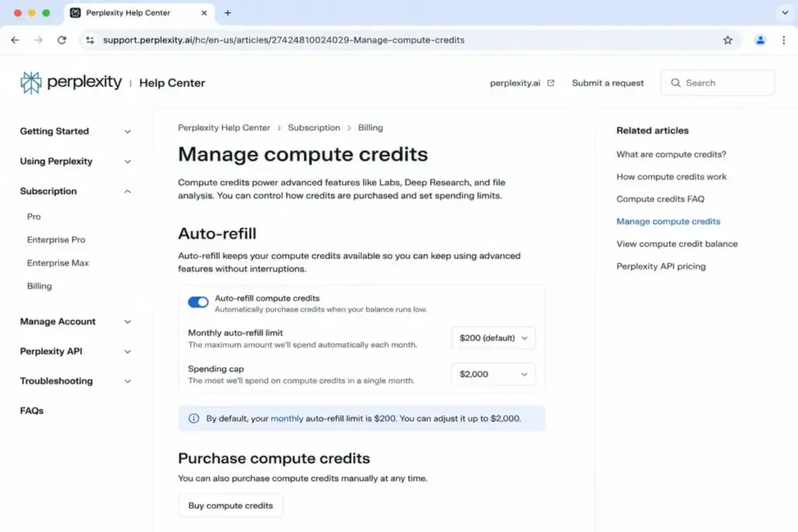
Task: Click the Manage compute credits page title
Action: pos(303,154)
